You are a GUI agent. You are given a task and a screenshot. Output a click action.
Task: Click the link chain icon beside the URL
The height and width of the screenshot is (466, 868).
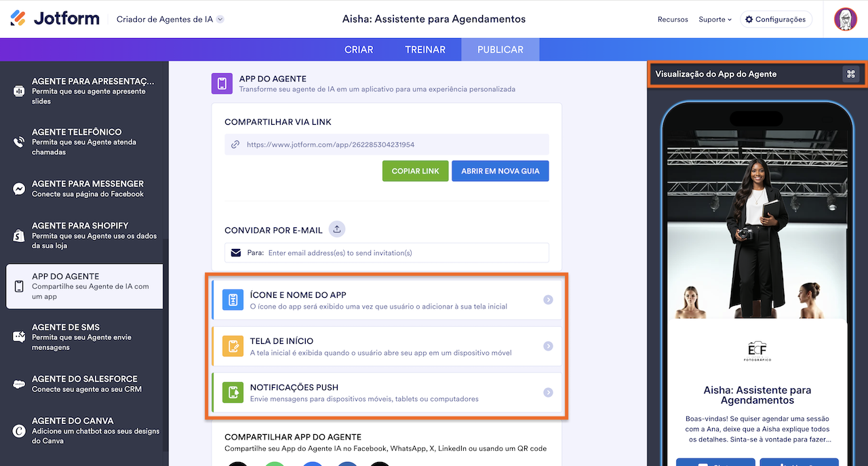235,144
